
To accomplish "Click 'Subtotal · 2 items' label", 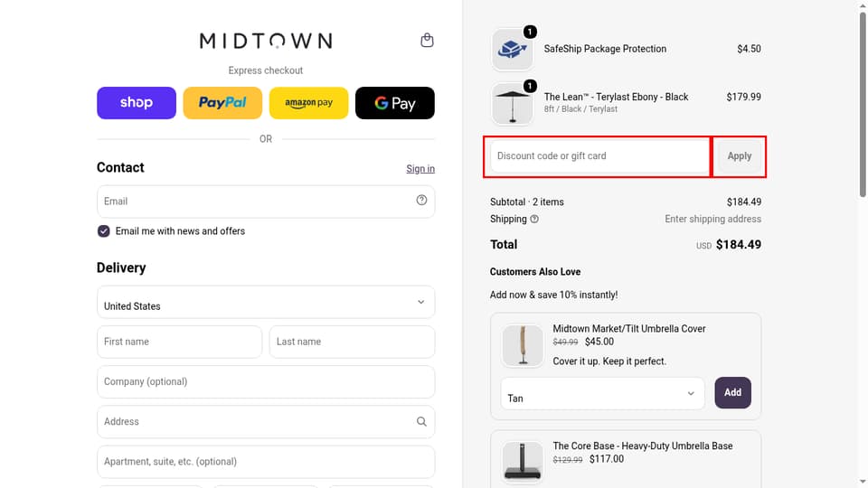I will point(527,202).
